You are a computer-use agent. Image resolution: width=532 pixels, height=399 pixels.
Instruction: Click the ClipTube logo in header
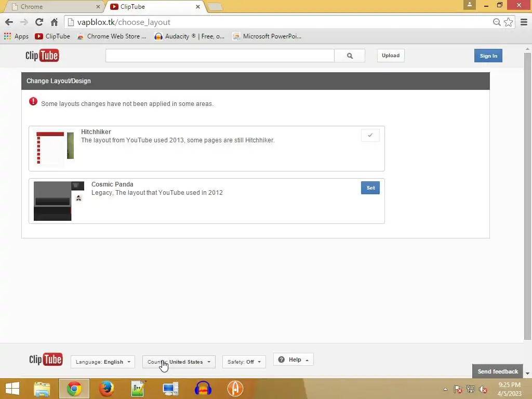pos(42,55)
